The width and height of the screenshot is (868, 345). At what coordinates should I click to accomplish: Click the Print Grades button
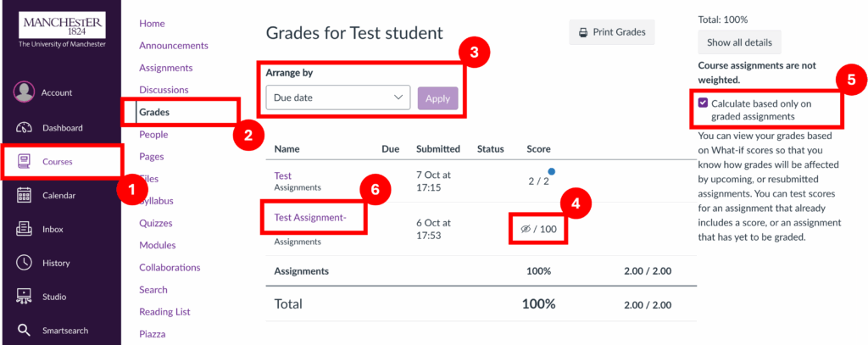(x=612, y=32)
